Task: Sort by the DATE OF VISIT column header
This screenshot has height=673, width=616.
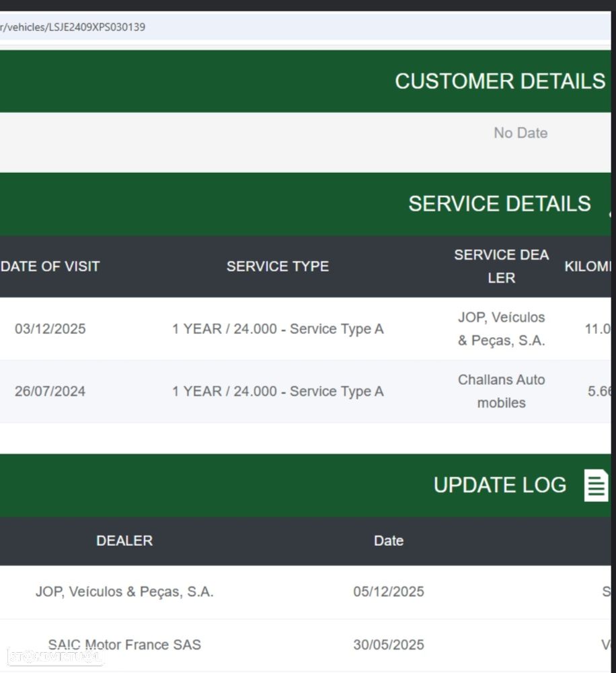Action: 50,267
